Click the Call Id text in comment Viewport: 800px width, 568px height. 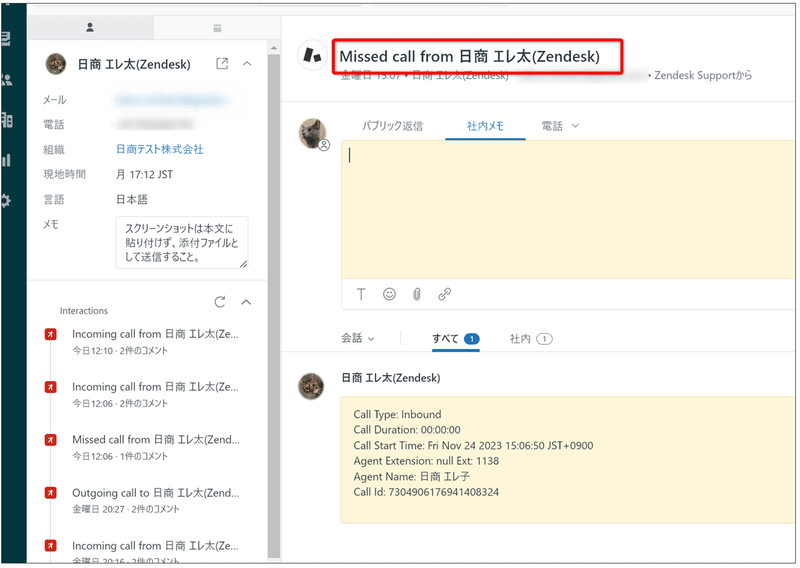click(x=426, y=492)
